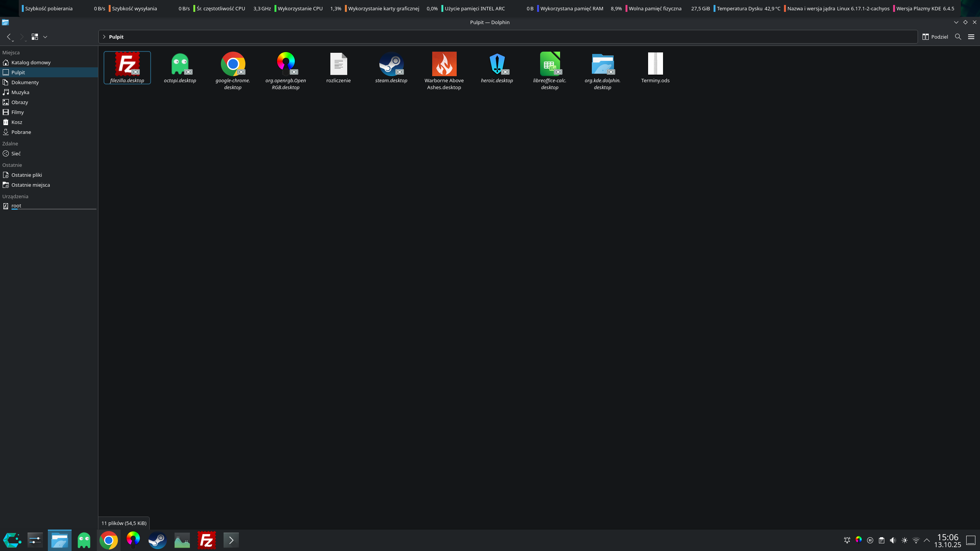Expand the view mode dropdown arrow
Screen dimensions: 980x551
[45, 37]
